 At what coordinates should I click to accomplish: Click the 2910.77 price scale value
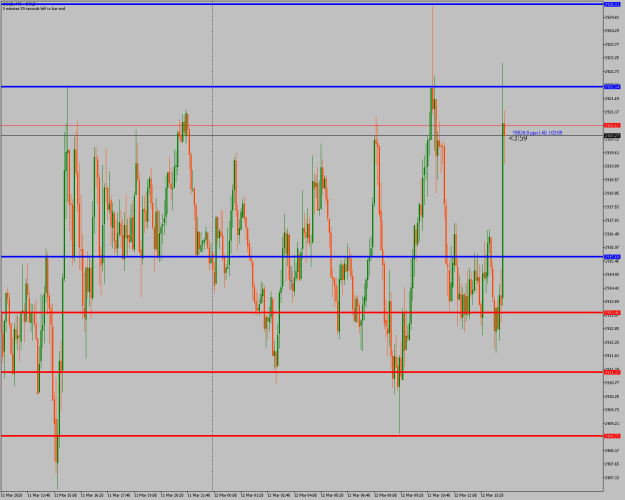[x=612, y=383]
